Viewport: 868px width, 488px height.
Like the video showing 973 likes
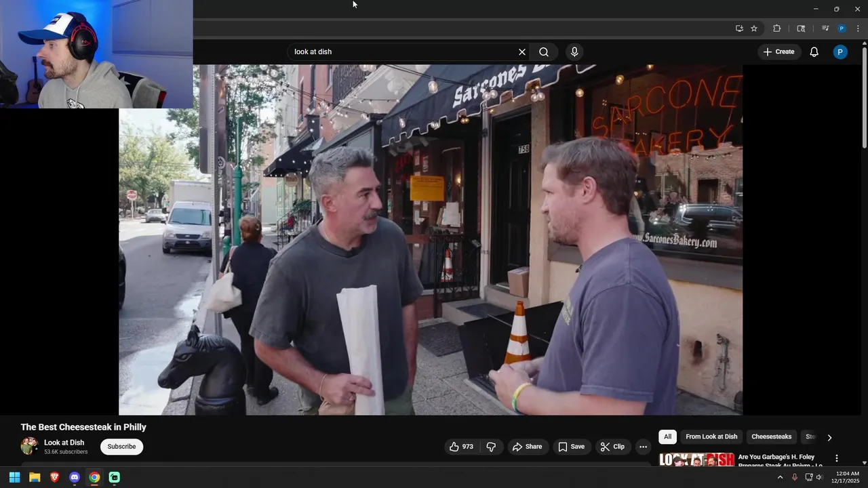[x=461, y=447]
